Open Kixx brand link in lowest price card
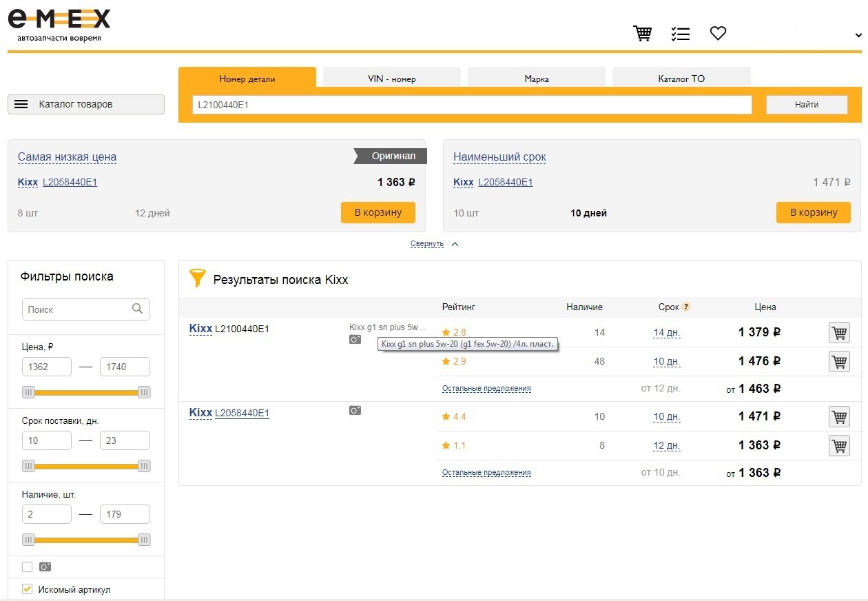Image resolution: width=868 pixels, height=601 pixels. [28, 182]
